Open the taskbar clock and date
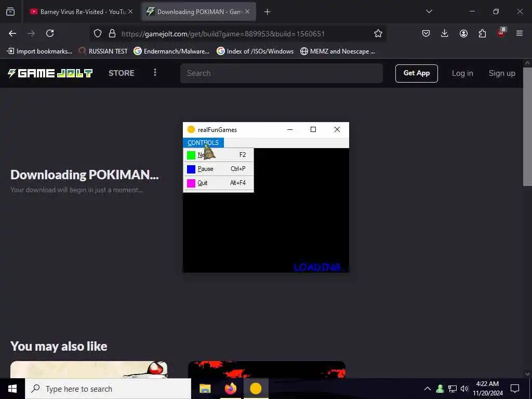532x399 pixels. click(487, 389)
